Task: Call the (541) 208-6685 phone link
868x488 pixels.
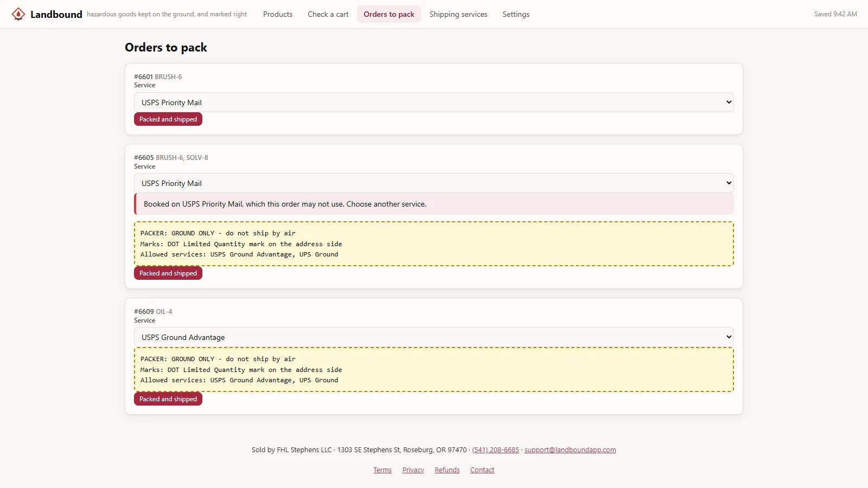Action: [495, 450]
